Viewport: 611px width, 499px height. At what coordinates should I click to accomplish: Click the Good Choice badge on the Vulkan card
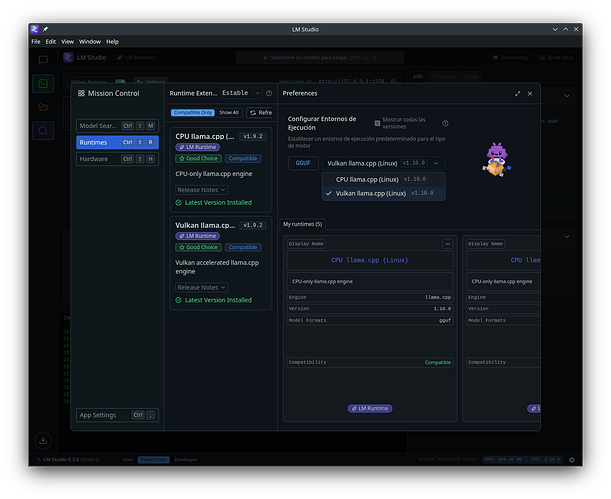coord(198,247)
